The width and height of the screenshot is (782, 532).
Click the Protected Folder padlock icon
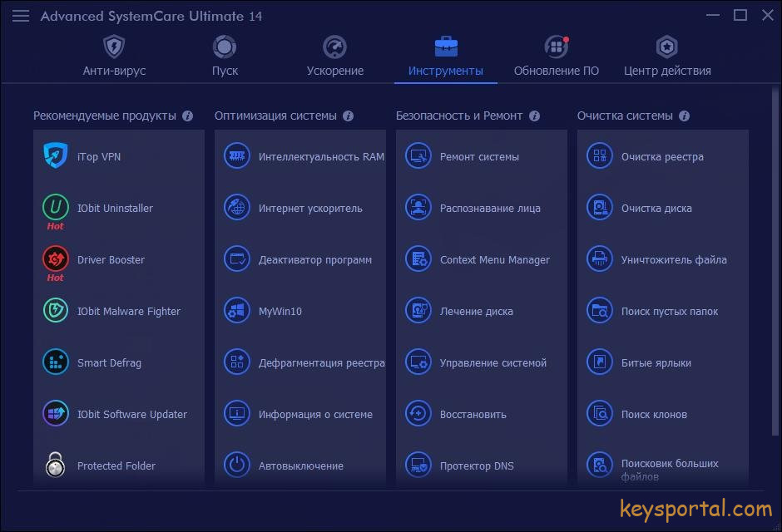(56, 465)
